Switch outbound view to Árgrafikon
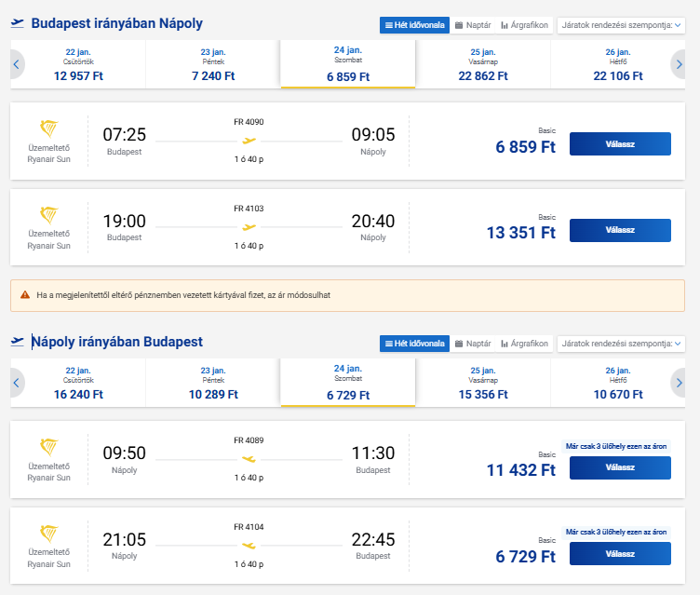 [x=525, y=25]
